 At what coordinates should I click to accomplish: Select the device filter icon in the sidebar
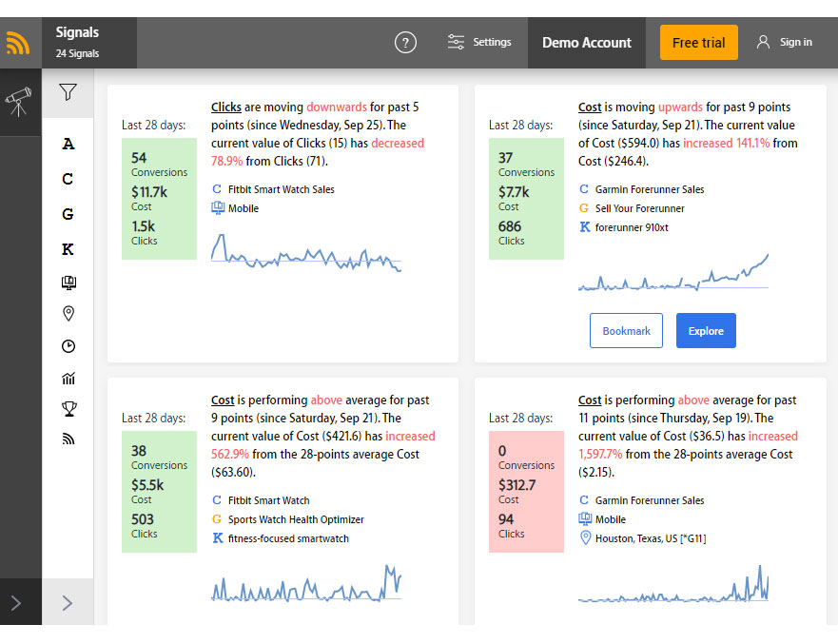tap(68, 283)
